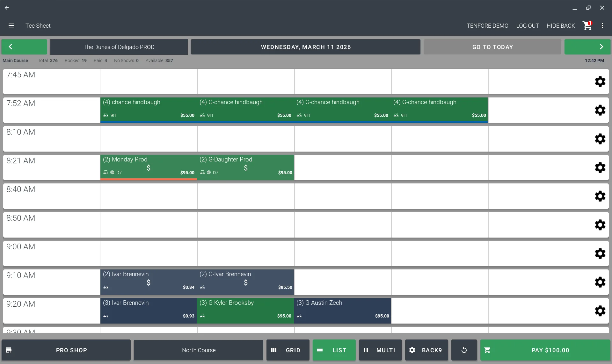Click the refresh icon in bottom bar
Viewport: 612px width, 364px height.
[x=464, y=350]
